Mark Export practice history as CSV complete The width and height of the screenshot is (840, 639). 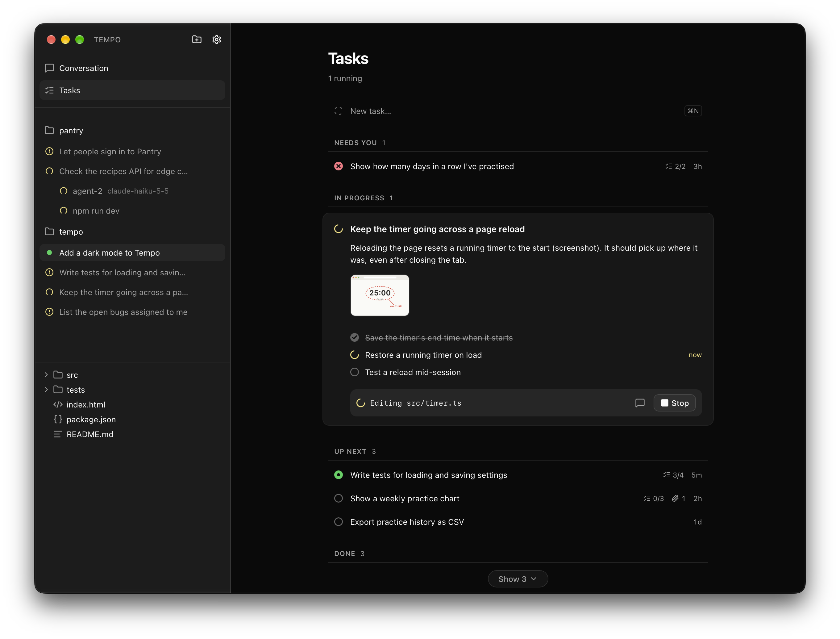click(339, 522)
